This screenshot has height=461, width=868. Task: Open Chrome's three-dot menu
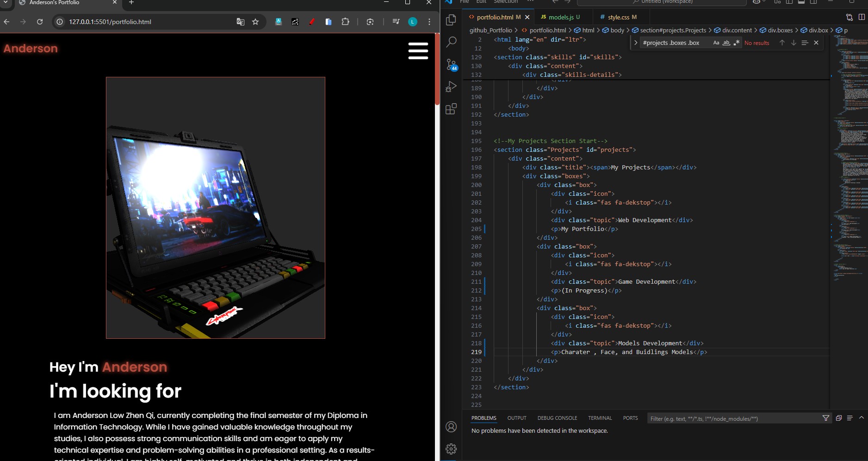[x=429, y=22]
